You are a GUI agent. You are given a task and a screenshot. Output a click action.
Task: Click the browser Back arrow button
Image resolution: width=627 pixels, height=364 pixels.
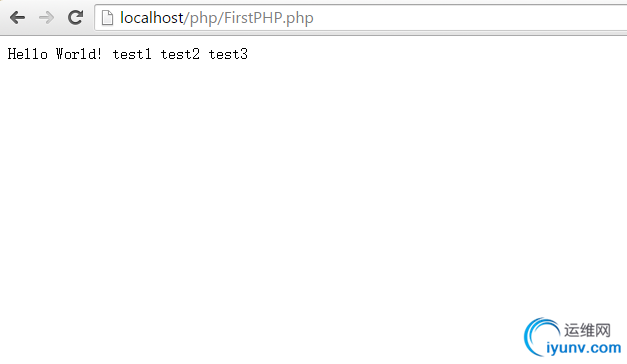tap(18, 18)
